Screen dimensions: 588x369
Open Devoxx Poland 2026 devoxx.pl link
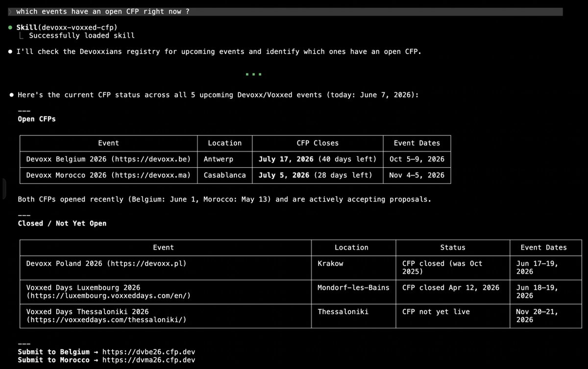click(x=147, y=263)
